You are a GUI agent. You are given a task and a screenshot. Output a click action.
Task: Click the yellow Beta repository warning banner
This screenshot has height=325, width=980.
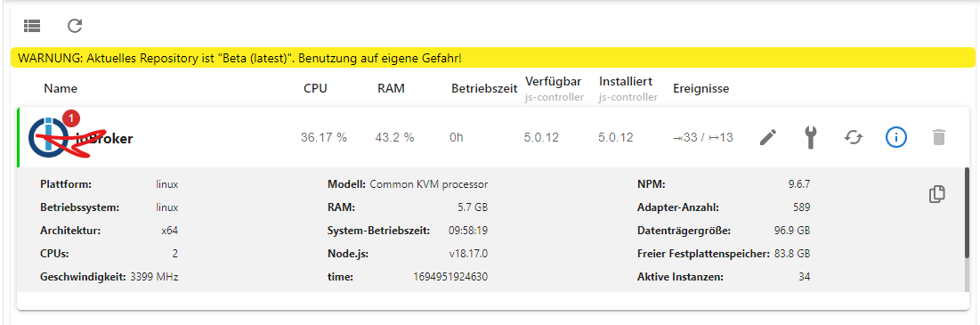(492, 58)
